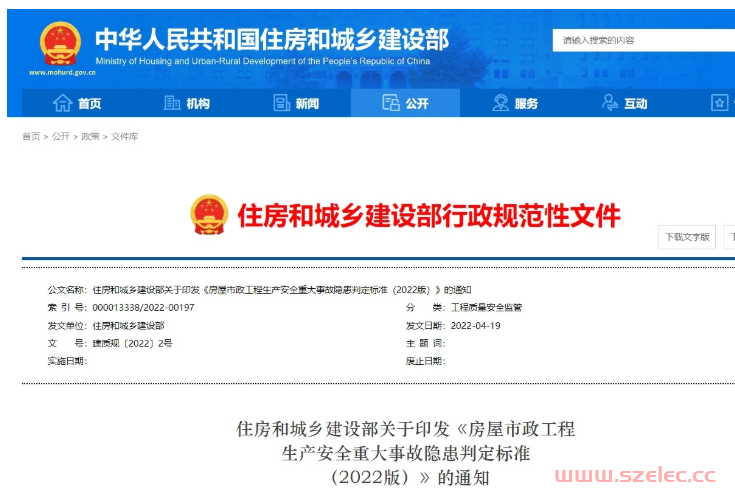
Task: Click the banner heading 住房和城乡建设部行政规范性文件
Action: (429, 216)
